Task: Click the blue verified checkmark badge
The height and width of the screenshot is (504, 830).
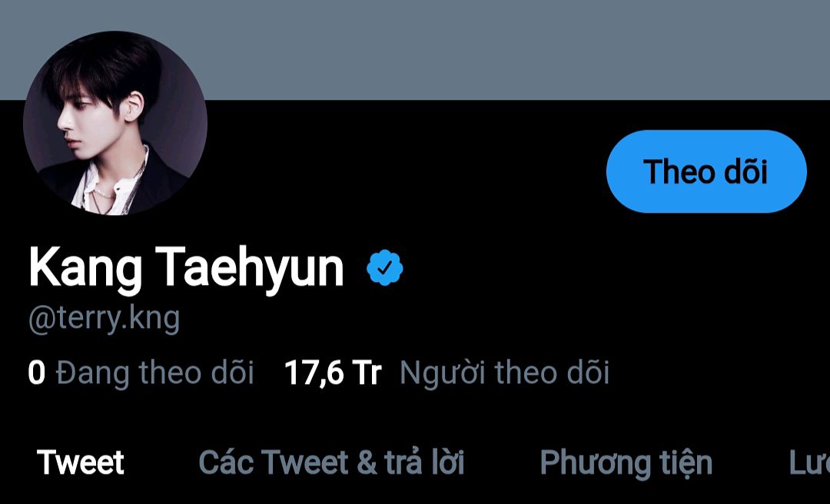Action: point(385,267)
